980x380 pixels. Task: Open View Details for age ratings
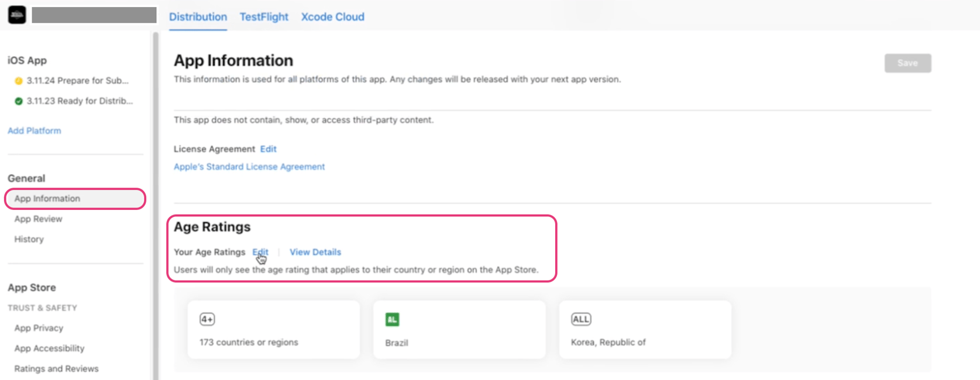[315, 252]
